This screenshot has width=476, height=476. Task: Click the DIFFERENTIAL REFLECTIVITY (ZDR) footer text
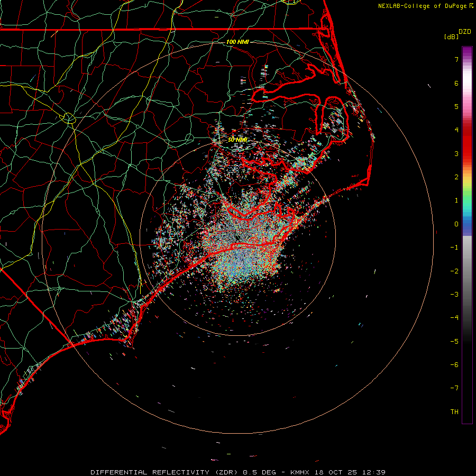(x=165, y=472)
